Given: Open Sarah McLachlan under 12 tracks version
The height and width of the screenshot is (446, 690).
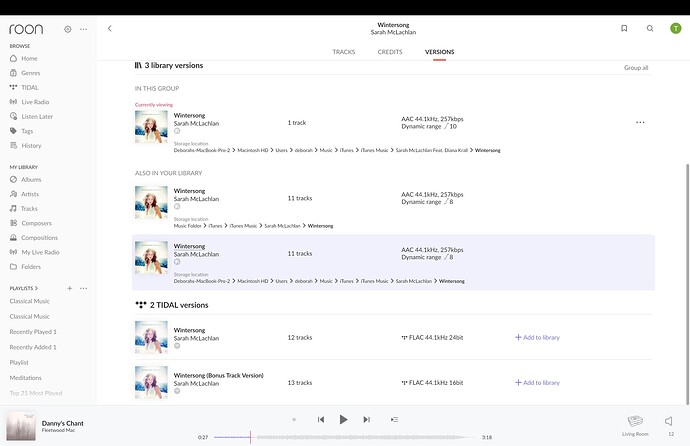Looking at the screenshot, I should pyautogui.click(x=196, y=338).
